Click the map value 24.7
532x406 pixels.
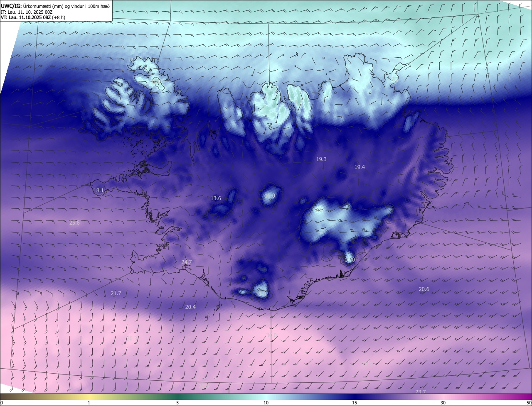click(x=187, y=262)
